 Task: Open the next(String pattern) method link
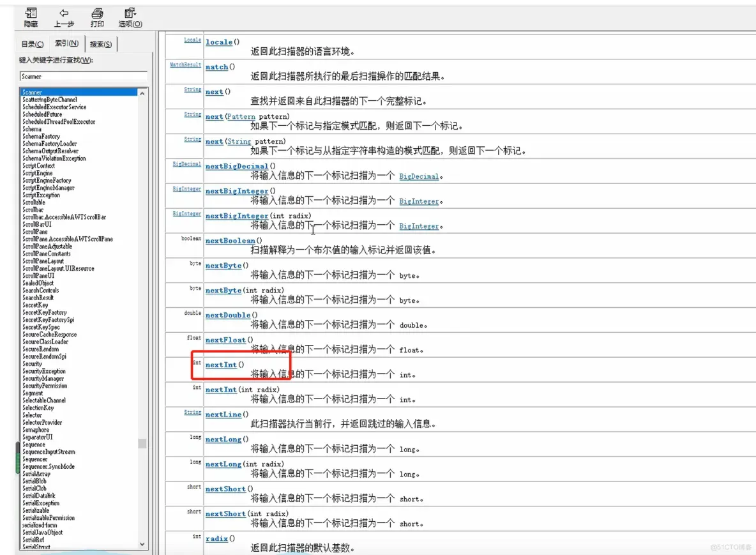click(x=214, y=141)
